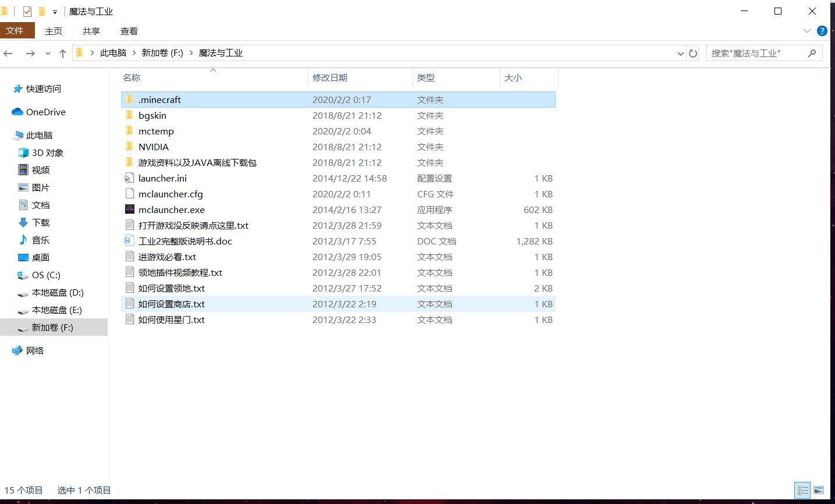Image resolution: width=835 pixels, height=504 pixels.
Task: Click the search box for 魔法与工业
Action: click(756, 53)
